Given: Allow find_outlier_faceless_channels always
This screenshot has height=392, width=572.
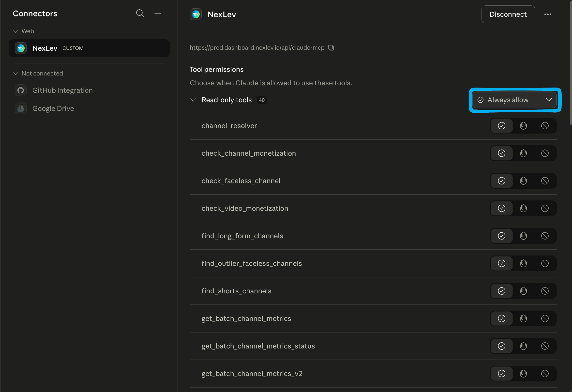Looking at the screenshot, I should click(502, 264).
